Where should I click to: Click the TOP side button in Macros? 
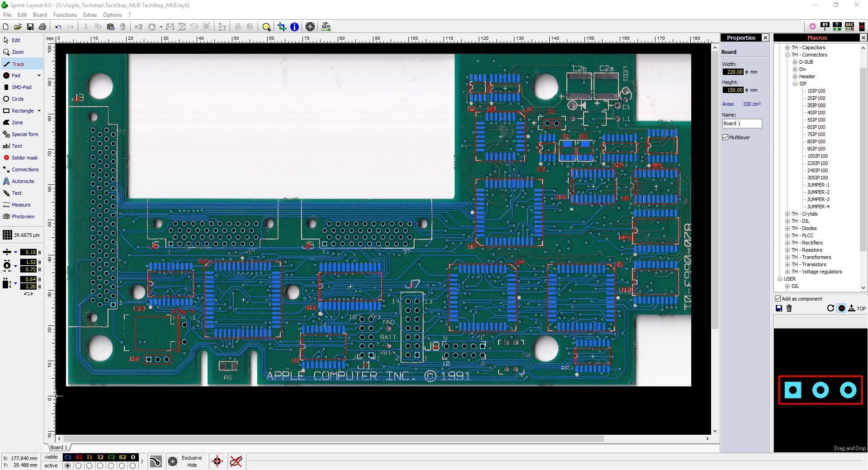[857, 308]
